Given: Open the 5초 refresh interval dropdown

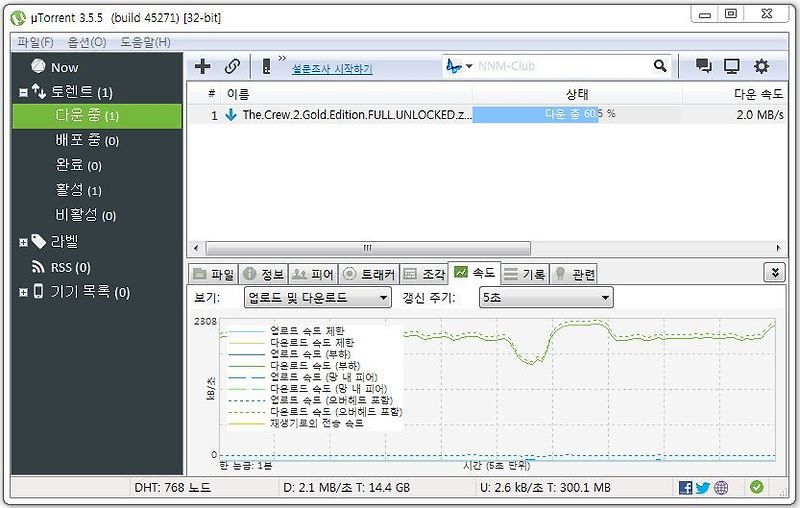Looking at the screenshot, I should tap(546, 297).
